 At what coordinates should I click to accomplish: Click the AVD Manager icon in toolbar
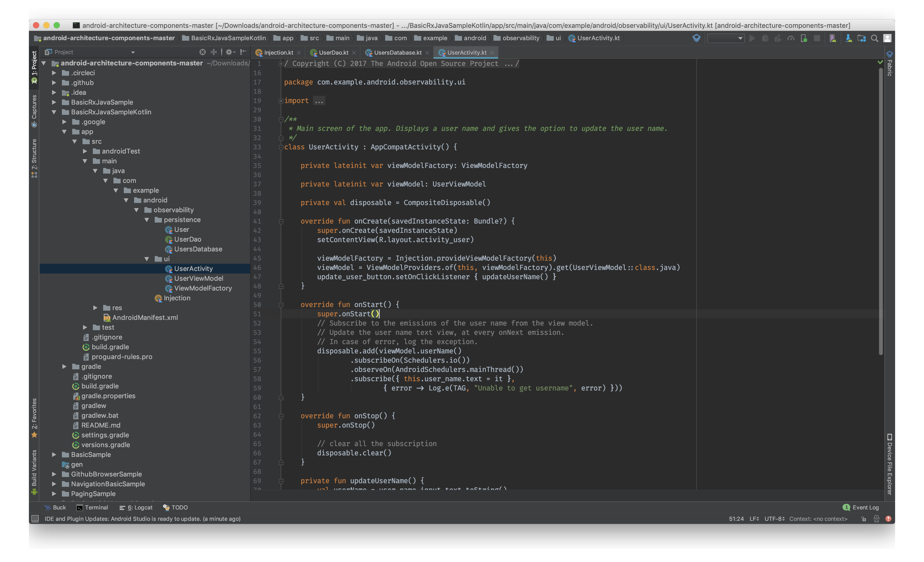[x=832, y=38]
